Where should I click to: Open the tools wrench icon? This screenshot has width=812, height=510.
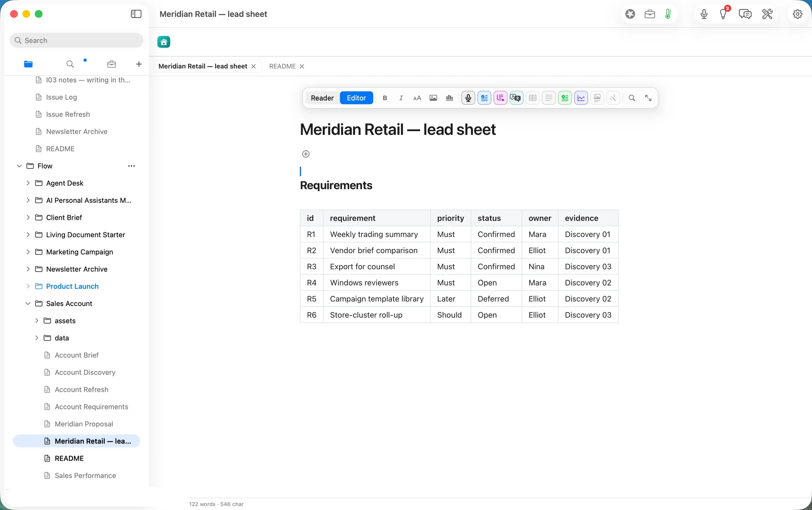[x=767, y=14]
